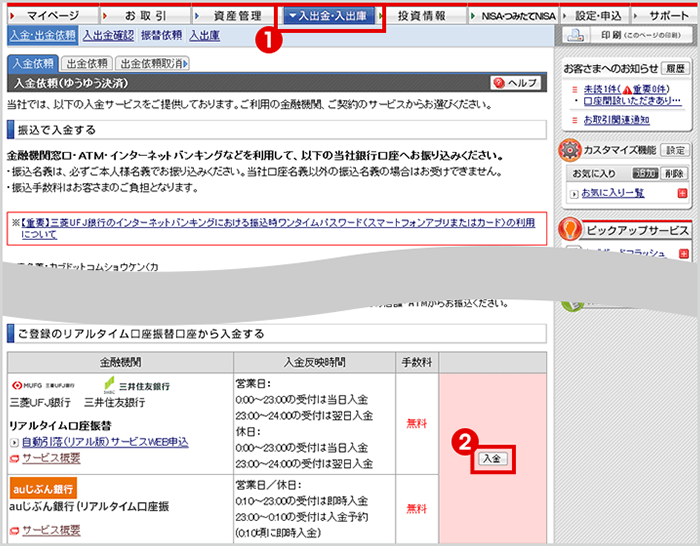
Task: Open the 投資情報 navigation menu
Action: [420, 16]
